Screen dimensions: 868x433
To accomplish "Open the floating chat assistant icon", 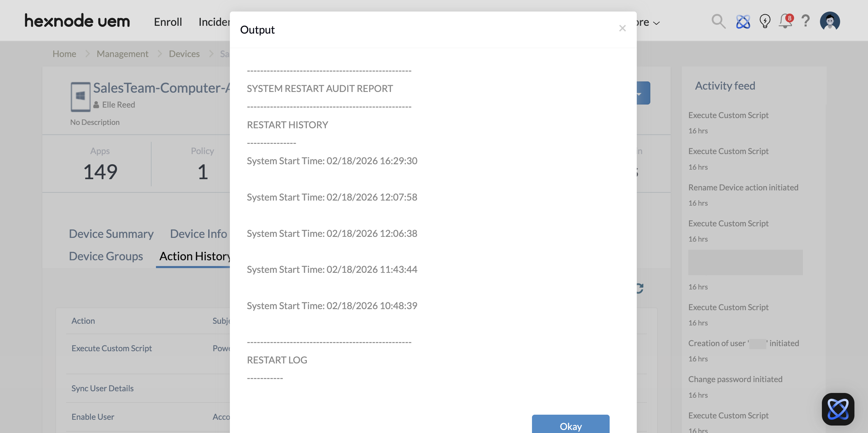I will point(838,409).
